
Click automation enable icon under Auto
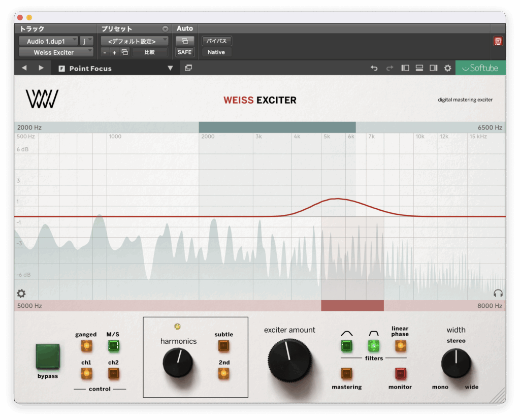185,41
